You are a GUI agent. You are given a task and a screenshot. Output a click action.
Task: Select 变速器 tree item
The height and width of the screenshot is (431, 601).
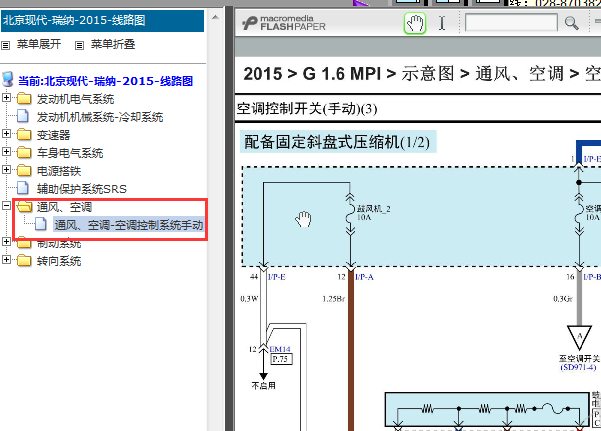tap(53, 135)
